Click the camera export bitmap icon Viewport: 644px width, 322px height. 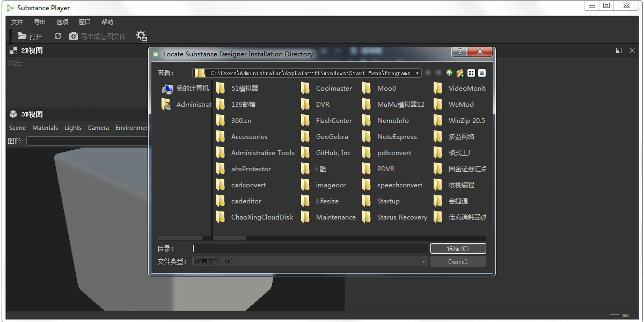tap(74, 36)
